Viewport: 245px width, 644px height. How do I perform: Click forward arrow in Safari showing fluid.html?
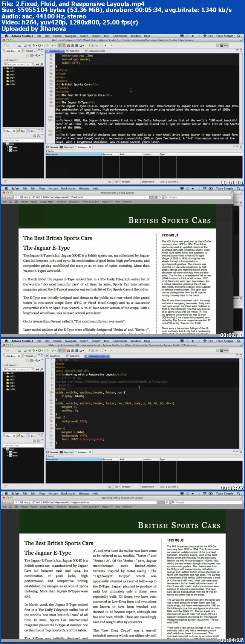(10, 197)
